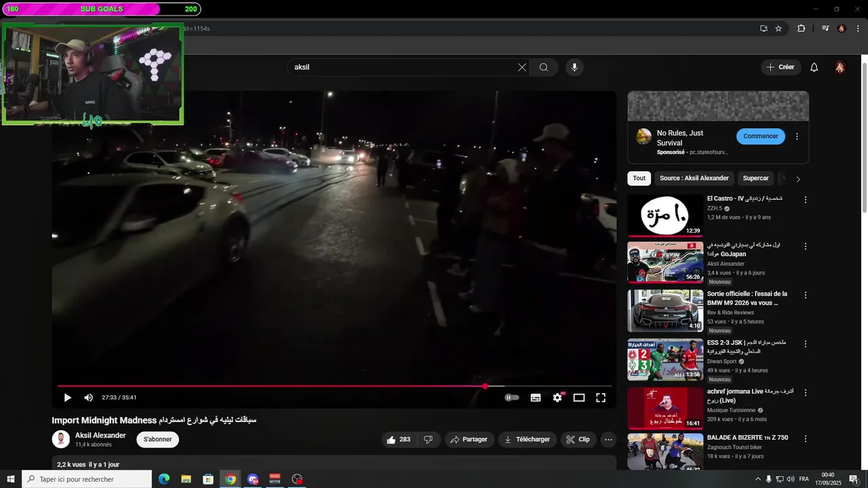
Task: Click the taskbar search box
Action: [x=87, y=479]
